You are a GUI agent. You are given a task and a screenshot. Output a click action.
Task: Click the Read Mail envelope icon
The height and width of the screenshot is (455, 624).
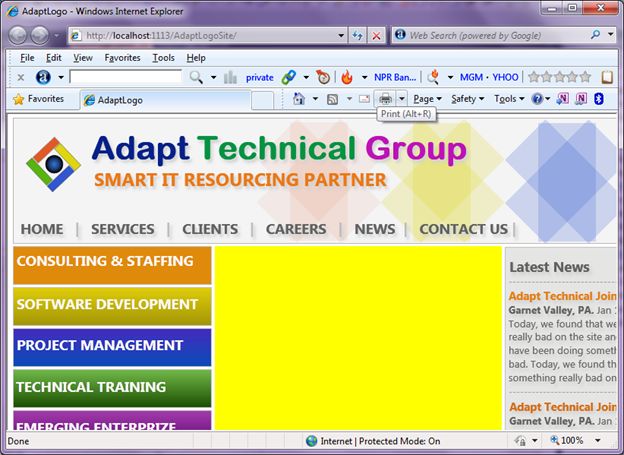(x=364, y=99)
